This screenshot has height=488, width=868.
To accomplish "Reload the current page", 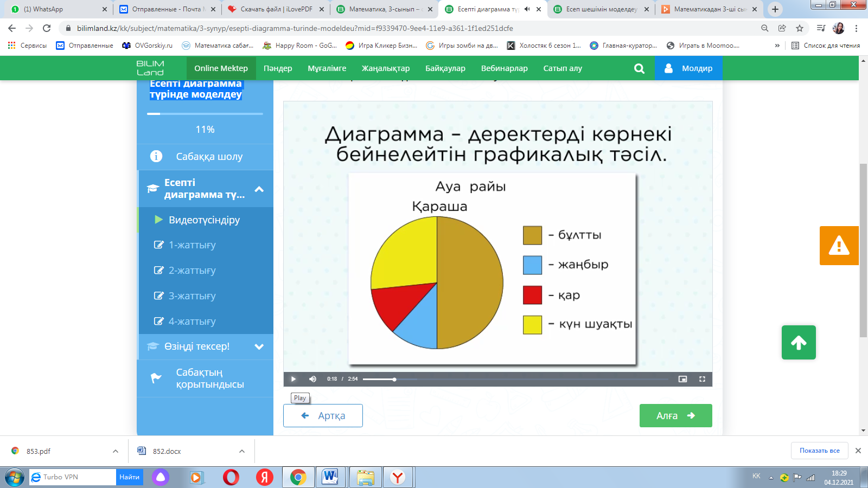I will pos(47,28).
